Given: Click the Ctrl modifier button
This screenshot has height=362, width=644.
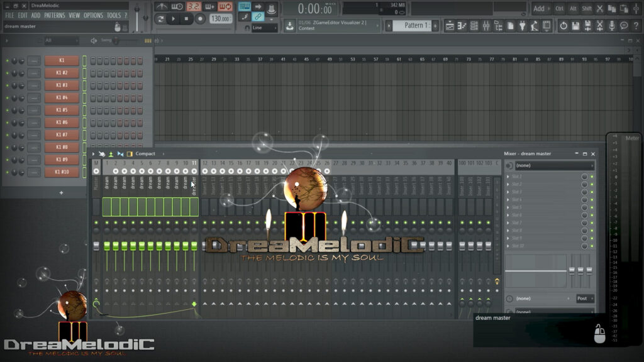Looking at the screenshot, I should 559,8.
